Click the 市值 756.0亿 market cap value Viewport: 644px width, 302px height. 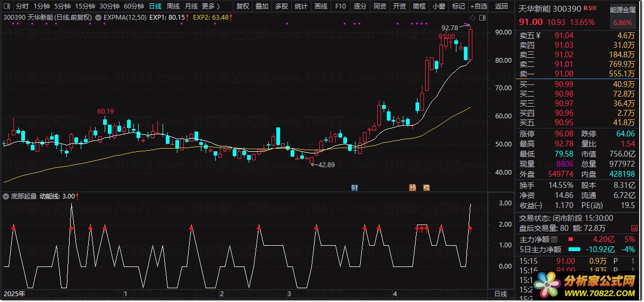[621, 154]
